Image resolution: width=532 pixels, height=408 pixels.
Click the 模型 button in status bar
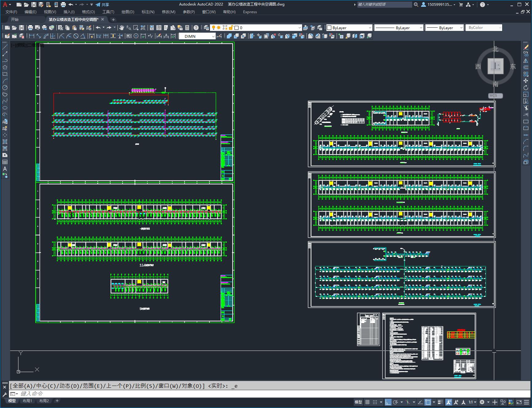pyautogui.click(x=358, y=402)
